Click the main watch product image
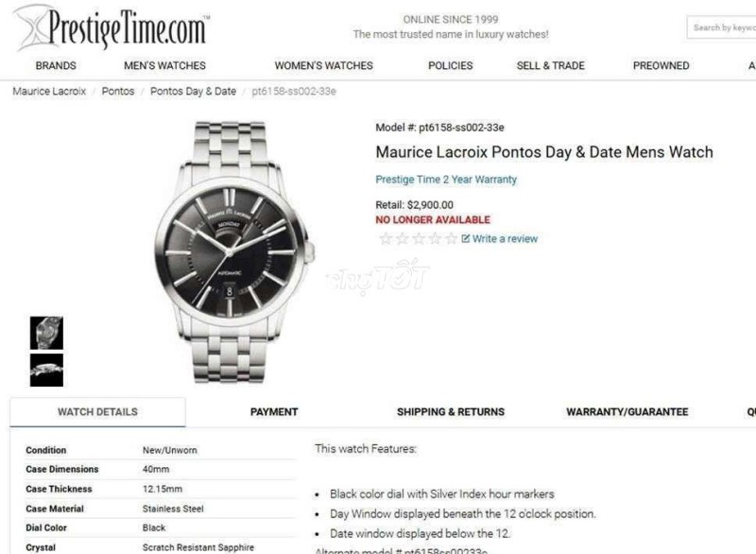Screen dimensions: 756x554 [x=234, y=252]
